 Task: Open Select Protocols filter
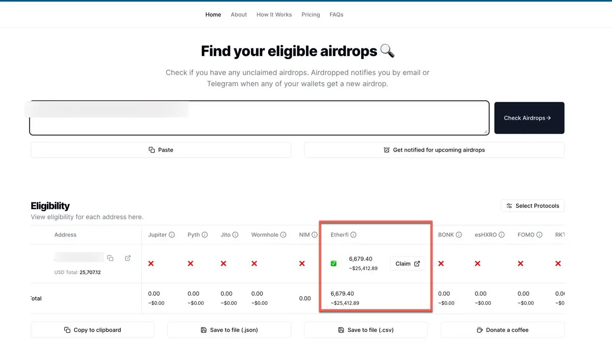pyautogui.click(x=532, y=206)
